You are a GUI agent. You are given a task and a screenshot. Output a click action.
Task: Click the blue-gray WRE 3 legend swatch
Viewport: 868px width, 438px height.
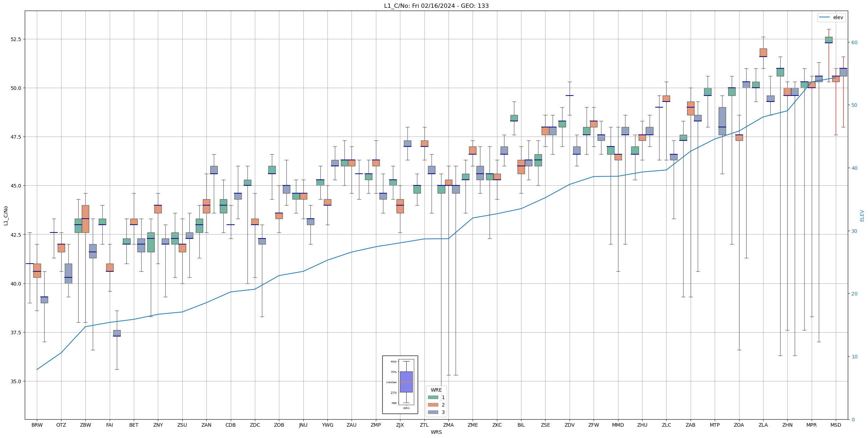coord(433,412)
